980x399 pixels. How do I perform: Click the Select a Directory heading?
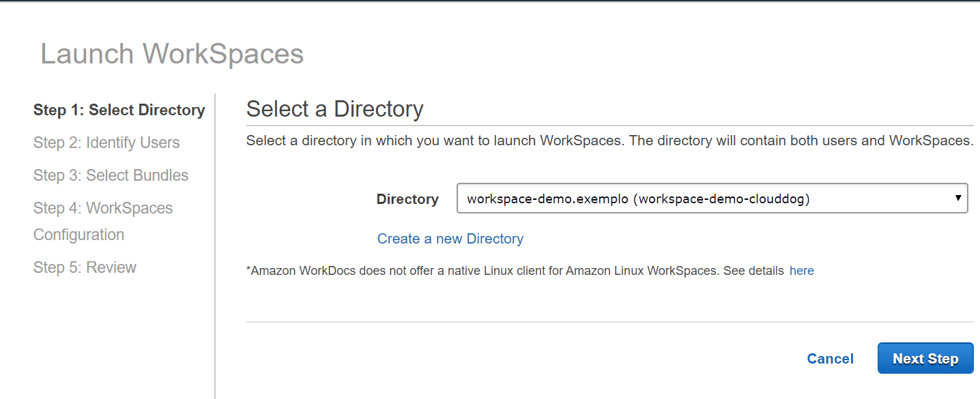(x=334, y=109)
